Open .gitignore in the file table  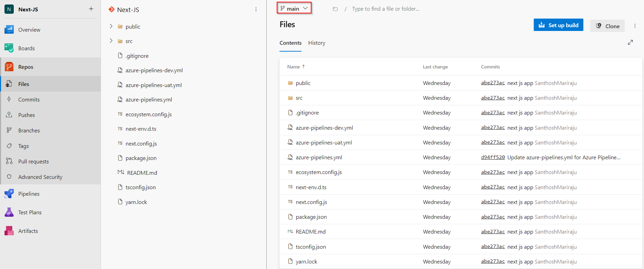(307, 112)
